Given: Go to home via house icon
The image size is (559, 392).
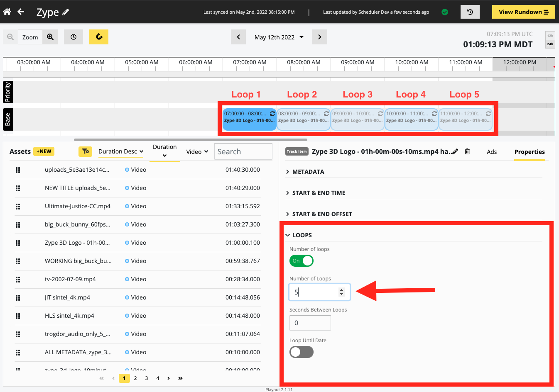Looking at the screenshot, I should pos(7,12).
